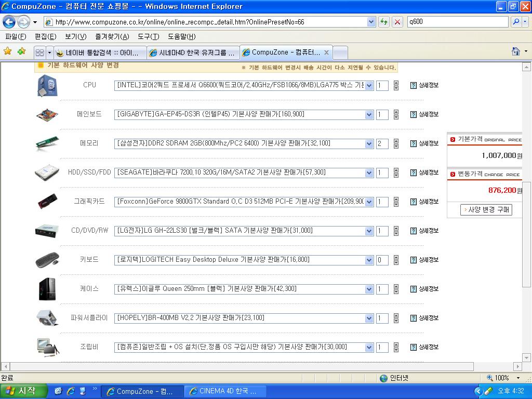Click the 메모리 quantity field showing 2

click(382, 144)
